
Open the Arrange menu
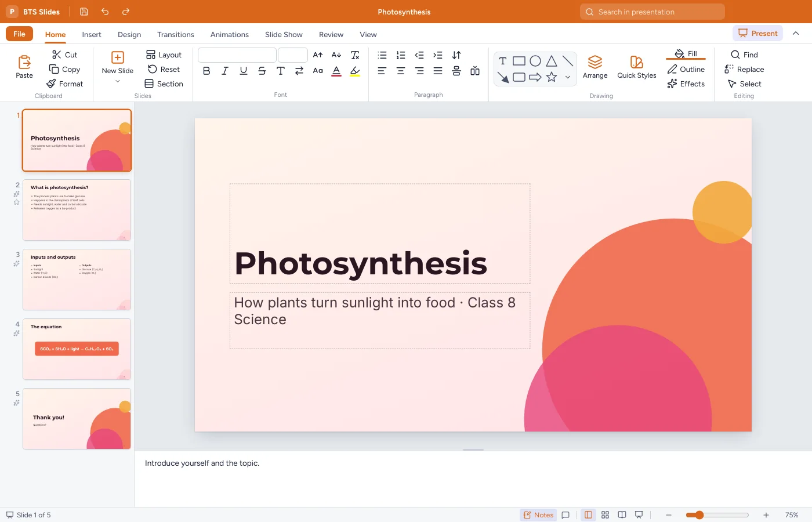click(595, 67)
